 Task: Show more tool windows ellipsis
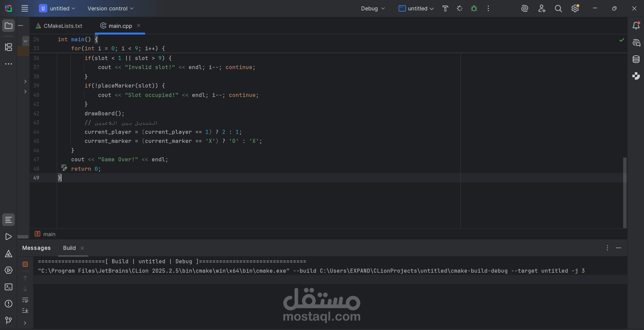coord(8,64)
